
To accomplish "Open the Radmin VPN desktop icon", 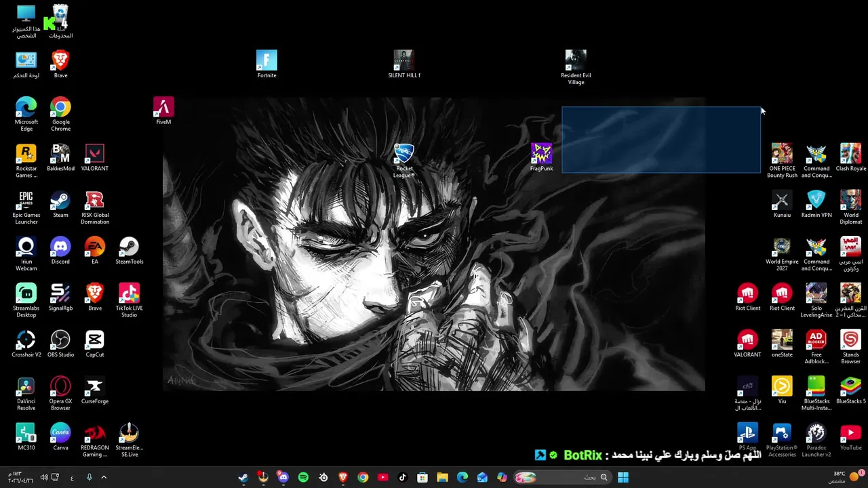I will 816,204.
